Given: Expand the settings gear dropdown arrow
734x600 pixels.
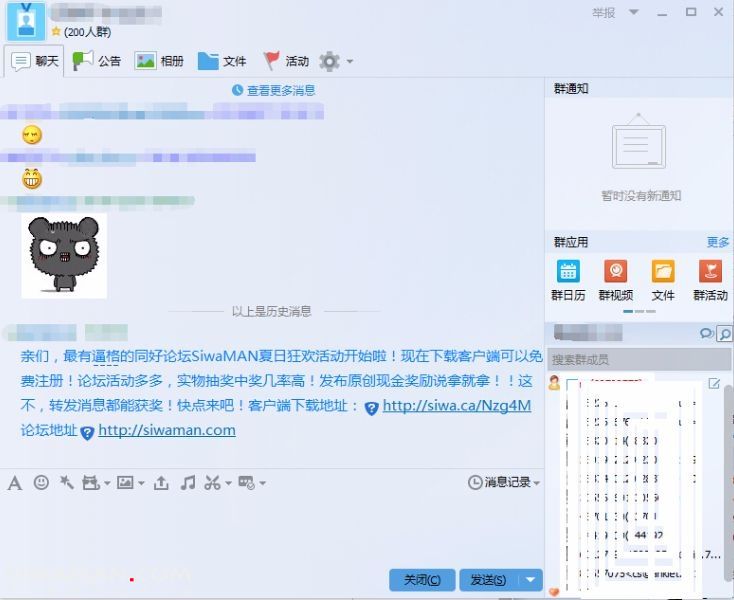Looking at the screenshot, I should (349, 62).
